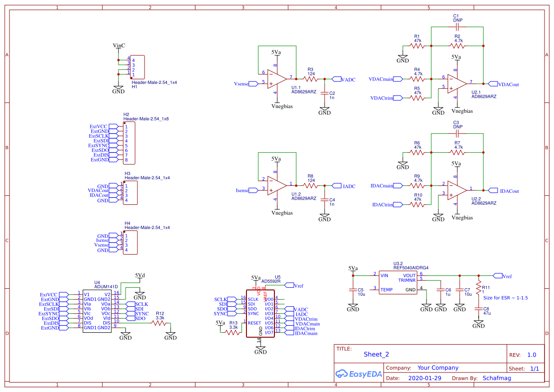Select resistor R11 below Vref line

tap(478, 288)
